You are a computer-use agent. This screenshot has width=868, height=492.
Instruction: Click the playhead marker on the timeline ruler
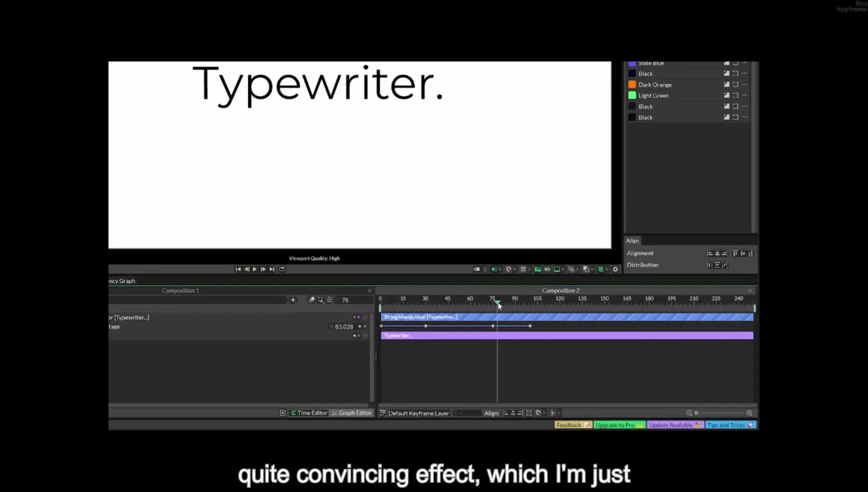click(x=497, y=302)
